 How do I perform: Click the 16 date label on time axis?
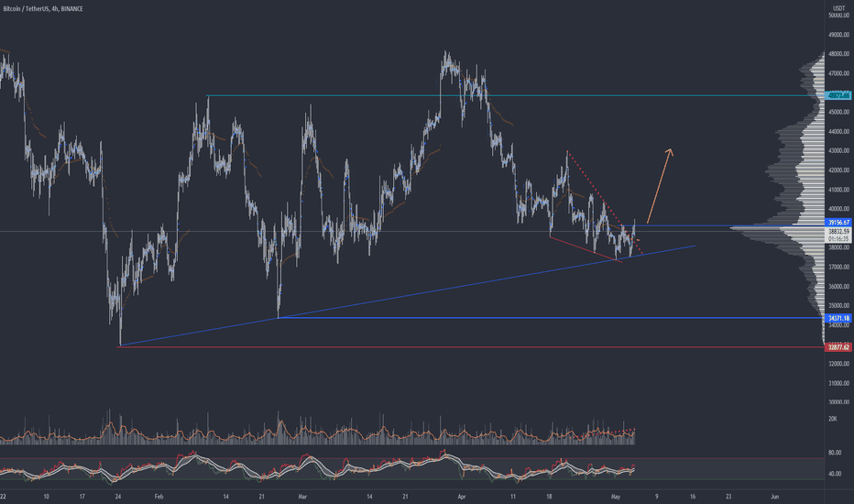click(x=693, y=497)
